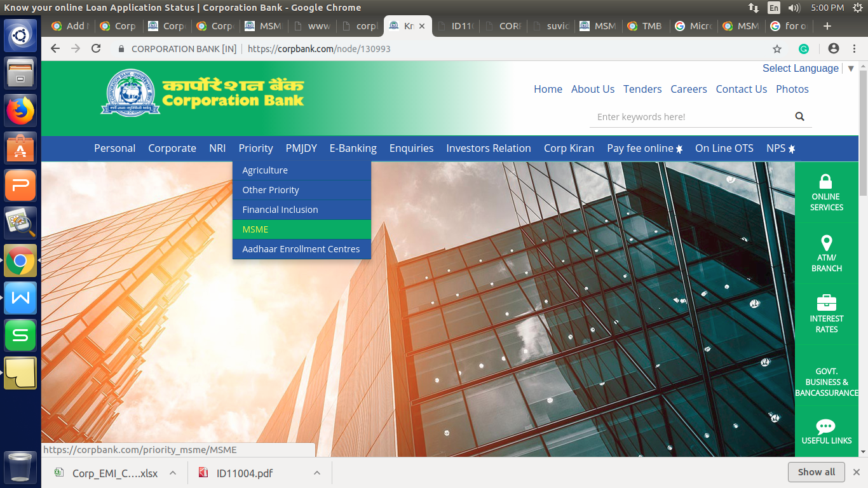Select MSME in dropdown menu
This screenshot has width=868, height=488.
pos(302,229)
